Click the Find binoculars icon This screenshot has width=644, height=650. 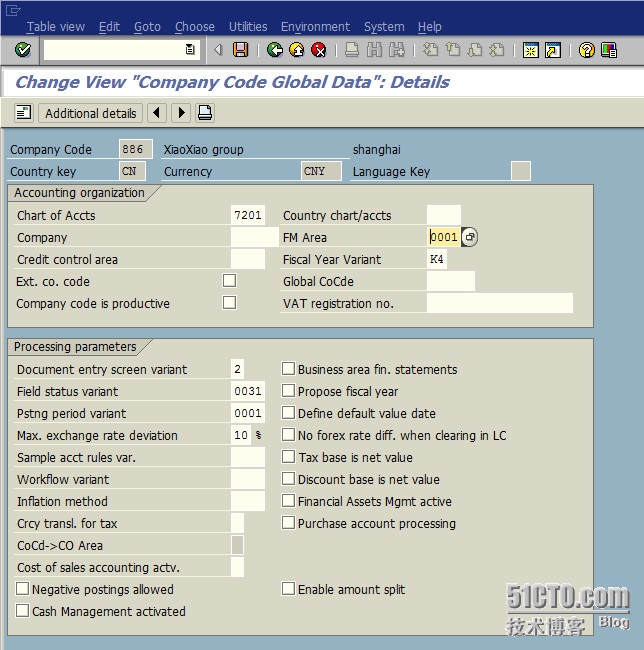[x=375, y=50]
